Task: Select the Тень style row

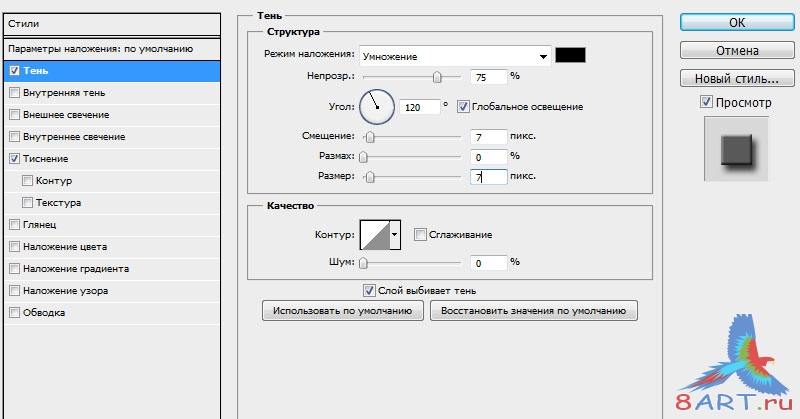Action: (x=112, y=71)
